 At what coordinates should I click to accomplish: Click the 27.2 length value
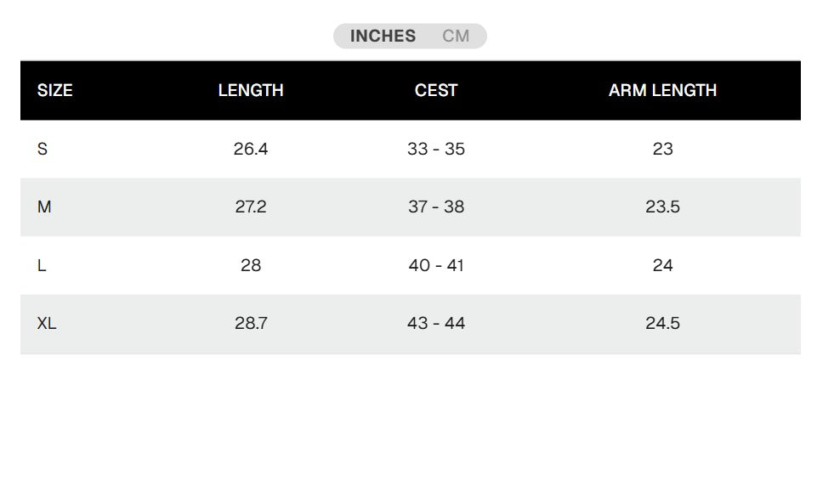251,207
